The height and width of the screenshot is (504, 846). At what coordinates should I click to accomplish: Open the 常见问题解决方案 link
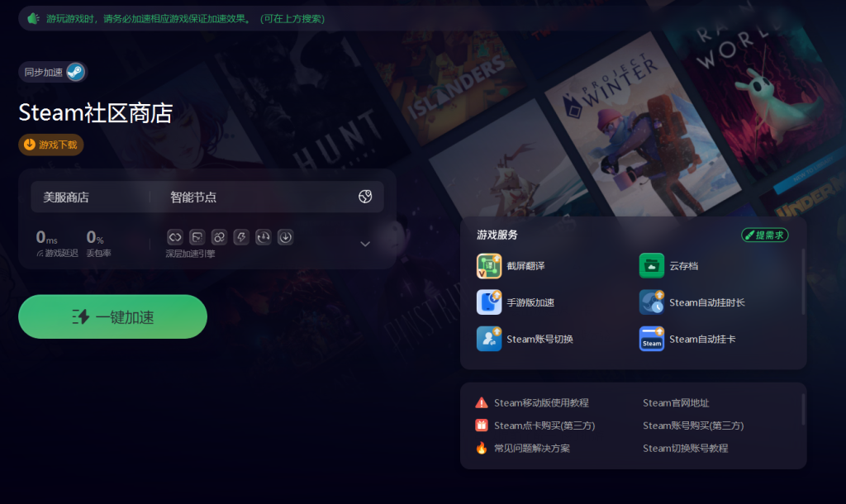[531, 448]
